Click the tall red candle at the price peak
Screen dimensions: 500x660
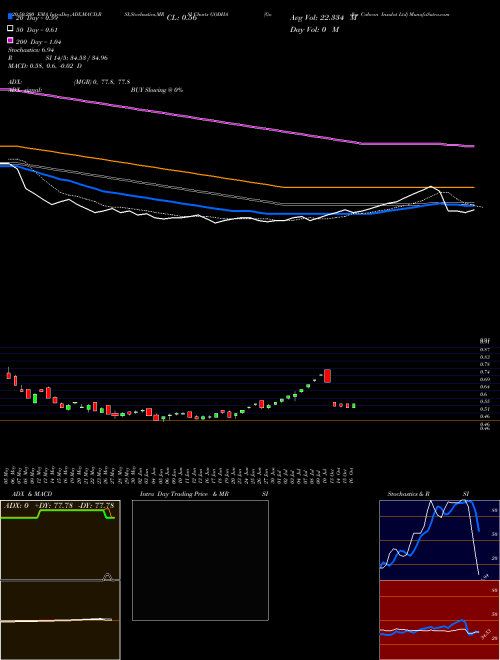(327, 376)
